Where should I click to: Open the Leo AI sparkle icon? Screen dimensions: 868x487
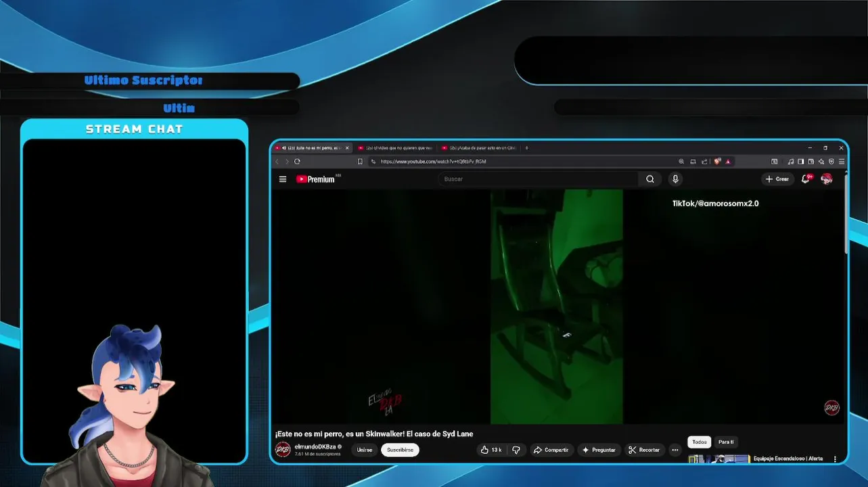(821, 162)
